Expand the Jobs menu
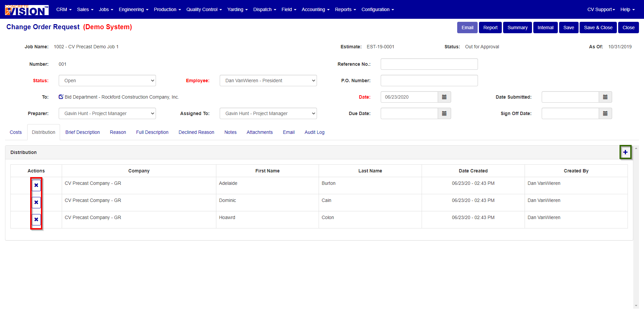The image size is (644, 314). coord(106,9)
